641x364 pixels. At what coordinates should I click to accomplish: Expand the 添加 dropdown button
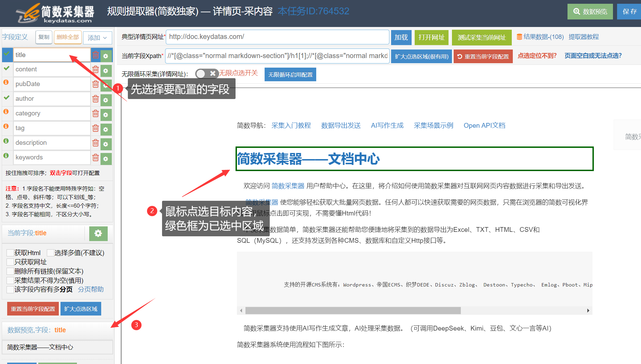click(97, 38)
